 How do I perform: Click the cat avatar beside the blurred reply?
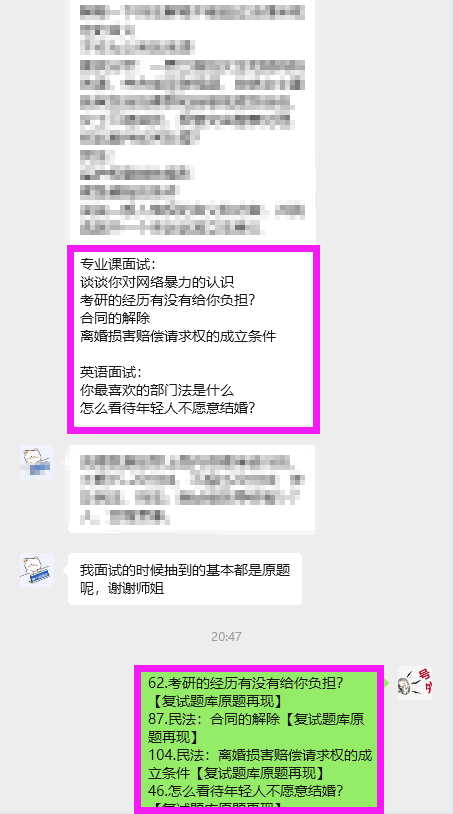point(37,462)
